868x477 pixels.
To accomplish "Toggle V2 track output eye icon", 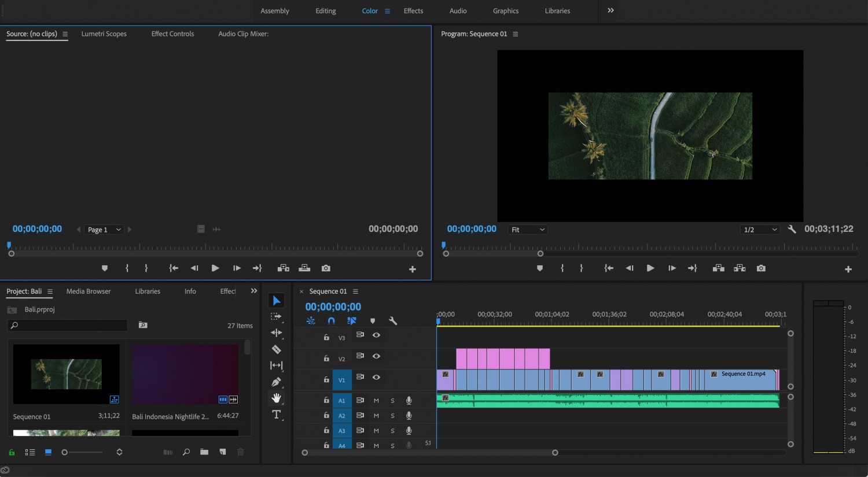I will tap(376, 356).
